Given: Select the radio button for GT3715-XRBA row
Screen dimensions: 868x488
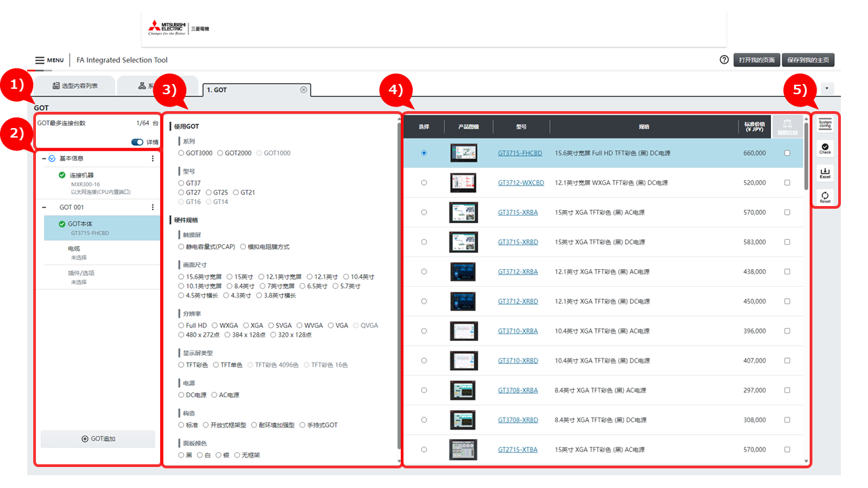Looking at the screenshot, I should pyautogui.click(x=424, y=212).
